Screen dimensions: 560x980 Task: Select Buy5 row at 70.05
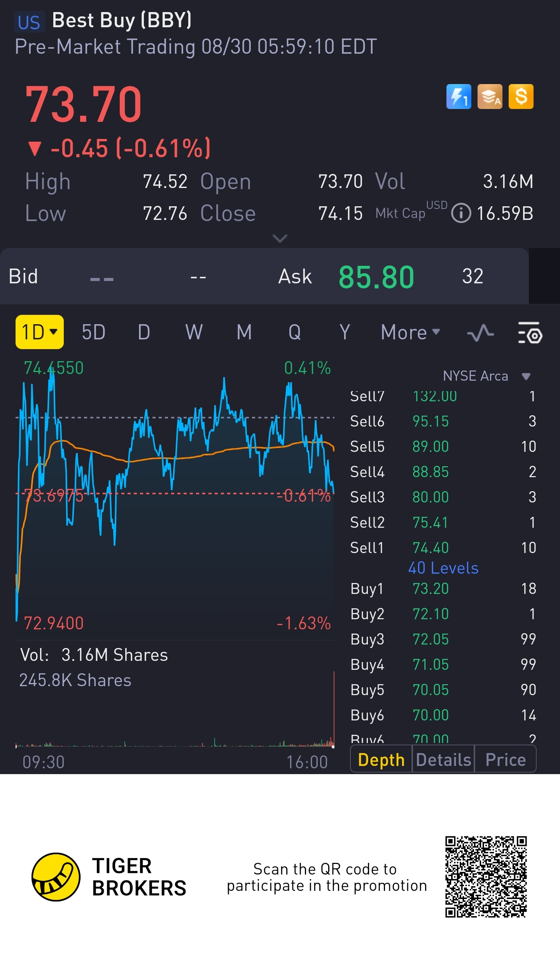click(x=443, y=690)
